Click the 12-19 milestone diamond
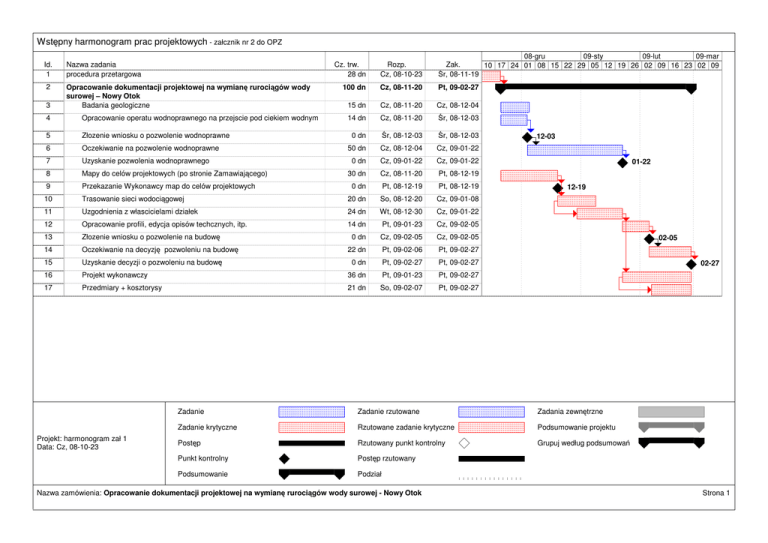The height and width of the screenshot is (543, 768). [x=559, y=187]
